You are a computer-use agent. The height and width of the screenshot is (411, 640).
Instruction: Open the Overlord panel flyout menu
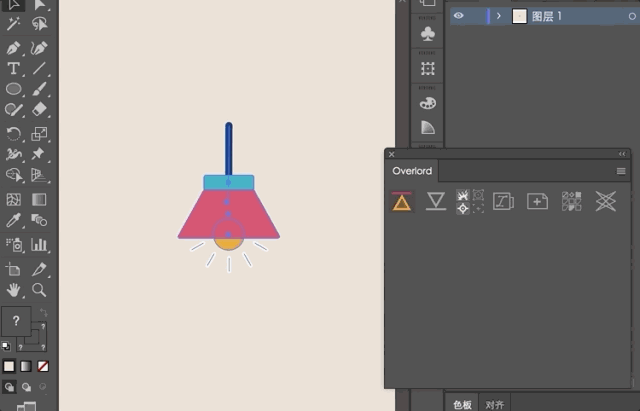pyautogui.click(x=621, y=171)
